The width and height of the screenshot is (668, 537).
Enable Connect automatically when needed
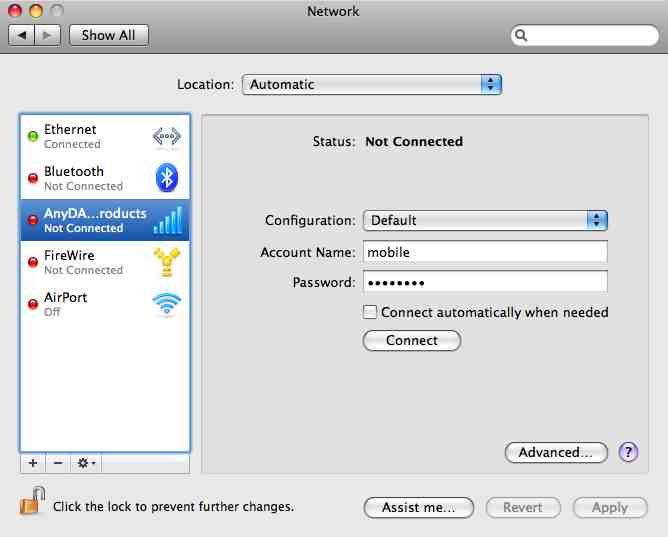pyautogui.click(x=370, y=312)
